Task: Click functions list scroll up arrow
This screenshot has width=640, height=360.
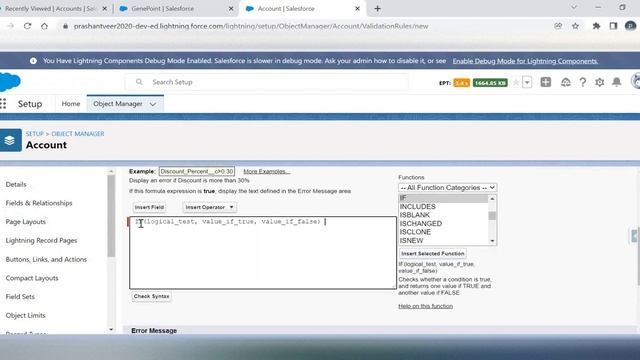Action: [492, 199]
